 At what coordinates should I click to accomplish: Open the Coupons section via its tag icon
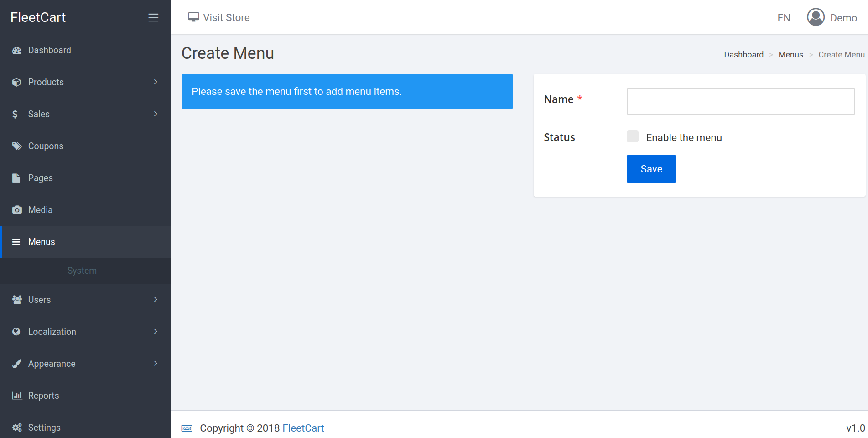tap(16, 146)
